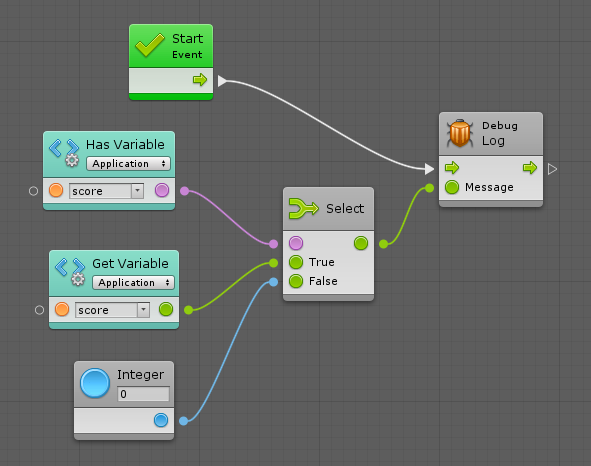Click the Message input port on Debug Log
Image resolution: width=591 pixels, height=466 pixels.
click(x=452, y=187)
